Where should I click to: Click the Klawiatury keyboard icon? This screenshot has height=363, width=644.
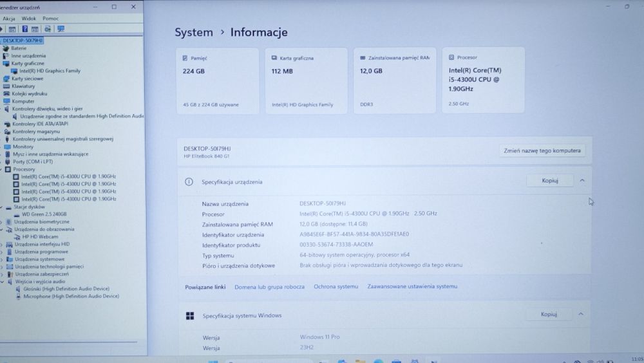(x=6, y=86)
